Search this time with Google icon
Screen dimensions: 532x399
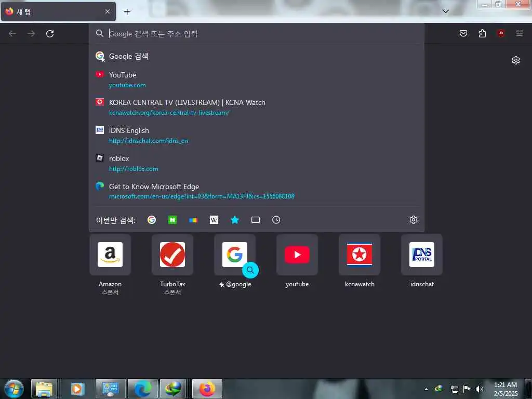tap(152, 220)
